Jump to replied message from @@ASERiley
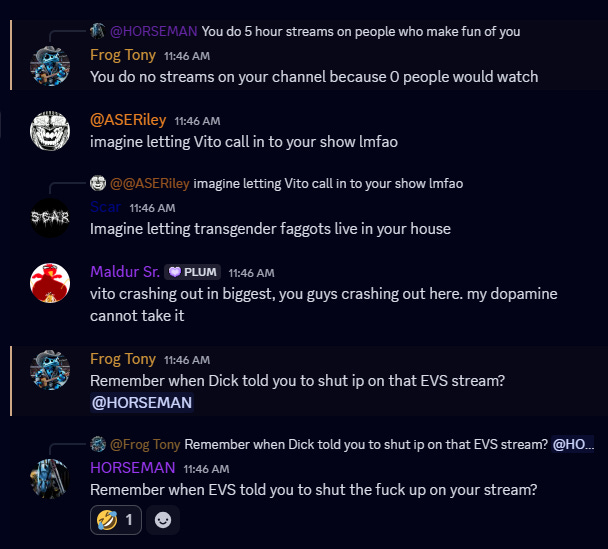The height and width of the screenshot is (549, 608). tap(328, 183)
